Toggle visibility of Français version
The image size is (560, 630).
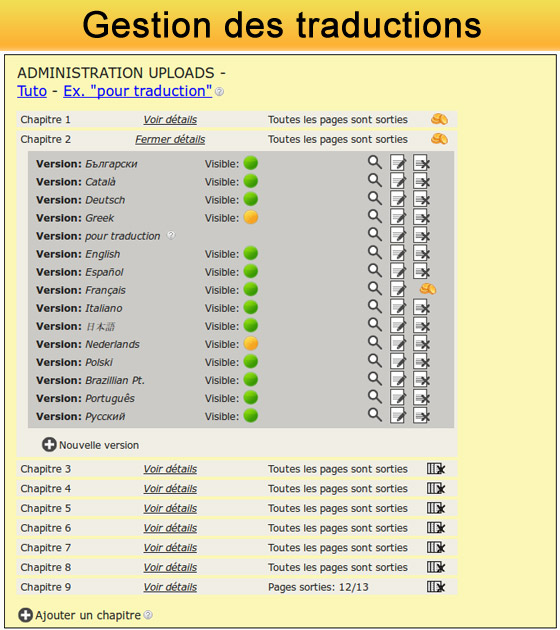coord(251,289)
